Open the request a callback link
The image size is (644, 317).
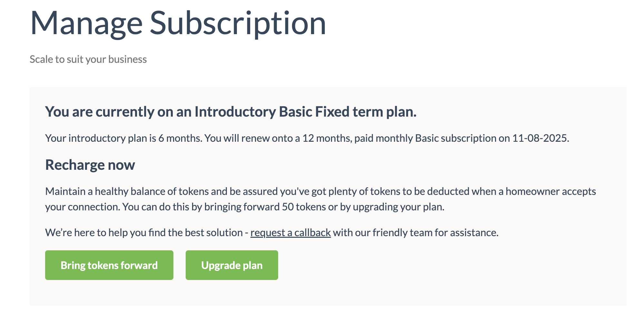click(290, 233)
